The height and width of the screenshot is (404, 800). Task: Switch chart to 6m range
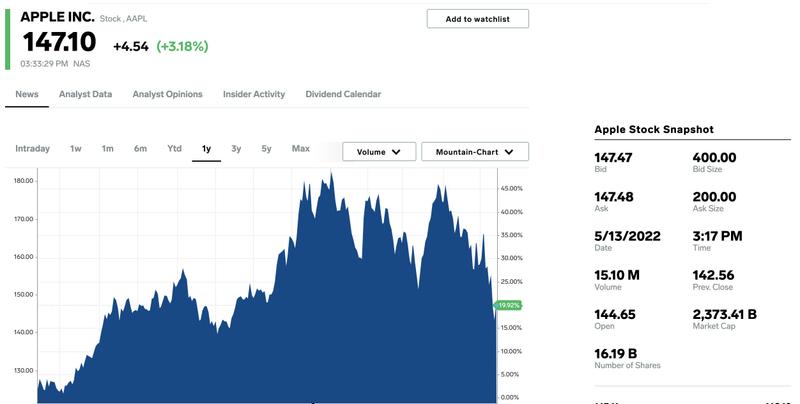coord(140,148)
